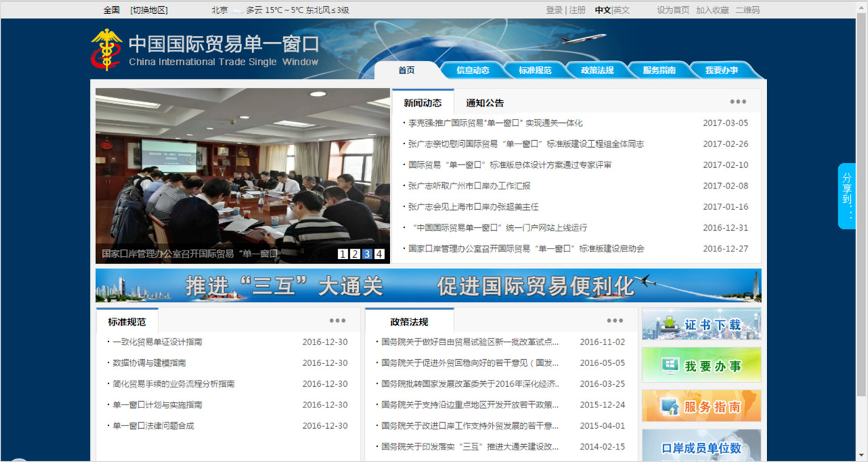Screen dimensions: 868x462
Task: Open policy 国务院关于促进外贸回稳向好
Action: click(470, 363)
